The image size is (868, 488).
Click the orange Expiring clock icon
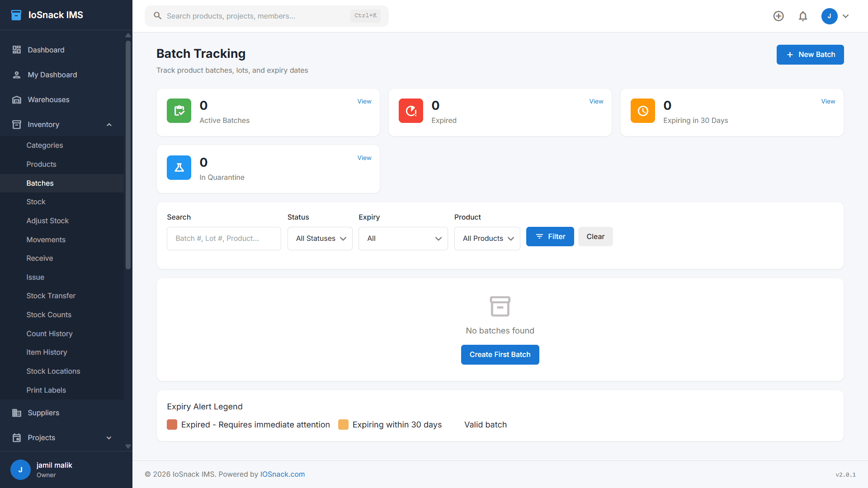tap(642, 111)
